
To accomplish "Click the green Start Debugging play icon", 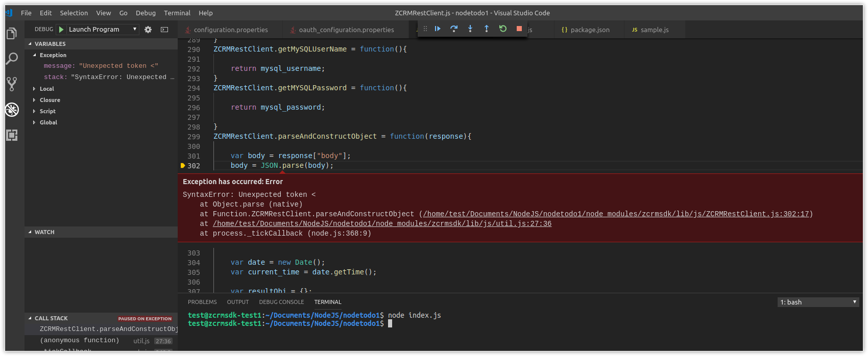I will pyautogui.click(x=61, y=30).
